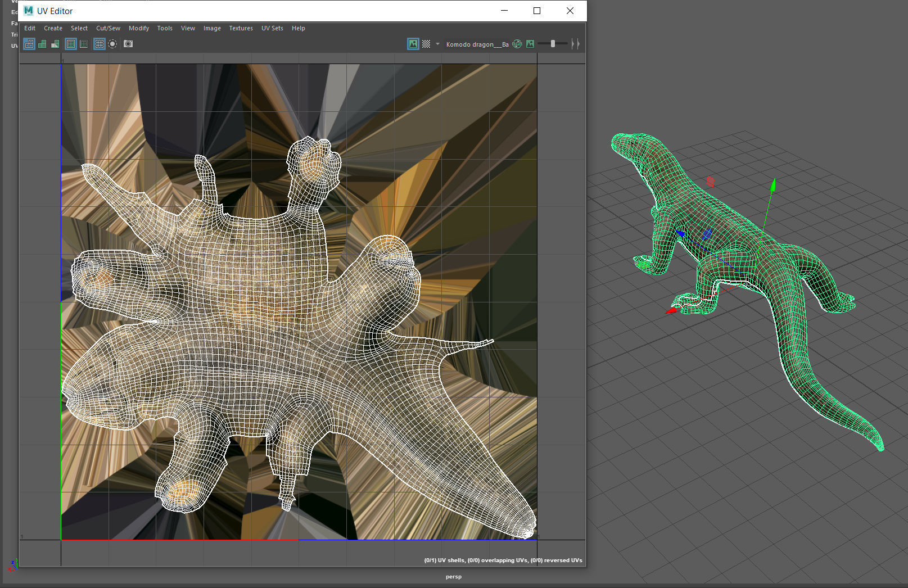908x588 pixels.
Task: Open the texture list dropdown arrow
Action: (437, 44)
